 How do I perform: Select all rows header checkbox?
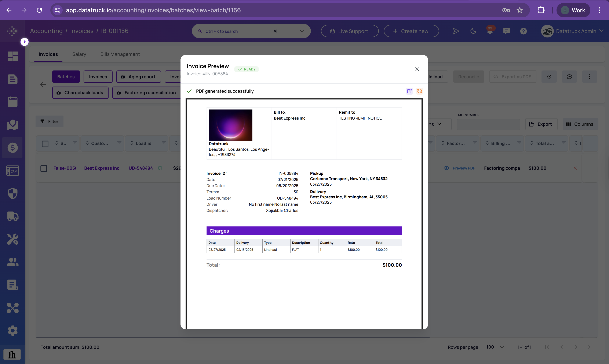point(45,143)
